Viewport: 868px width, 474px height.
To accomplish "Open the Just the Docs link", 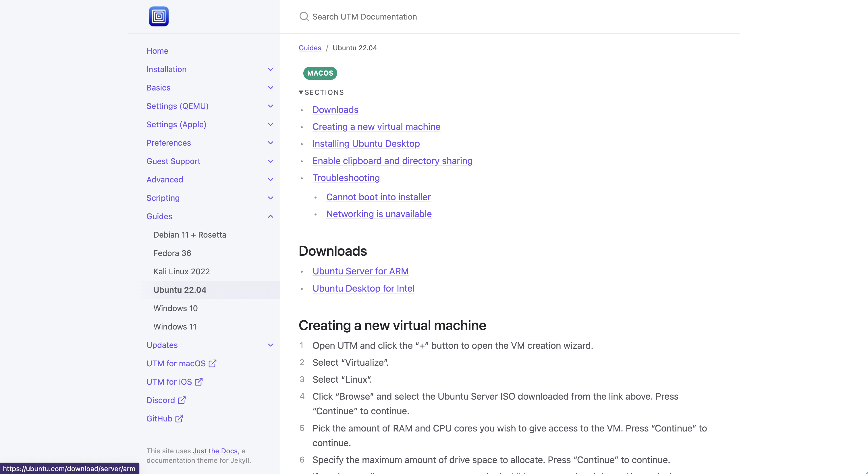I will (215, 451).
